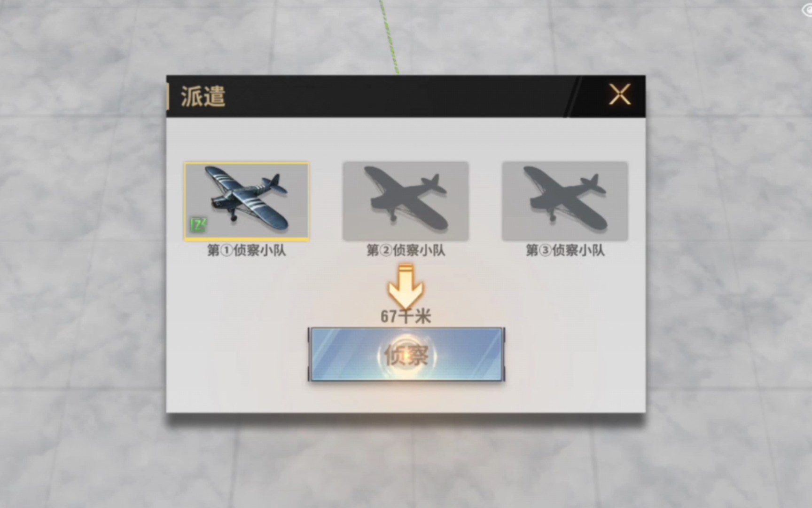Screen dimensions: 812x508
Task: Click the 67千米 distance text
Action: point(406,317)
